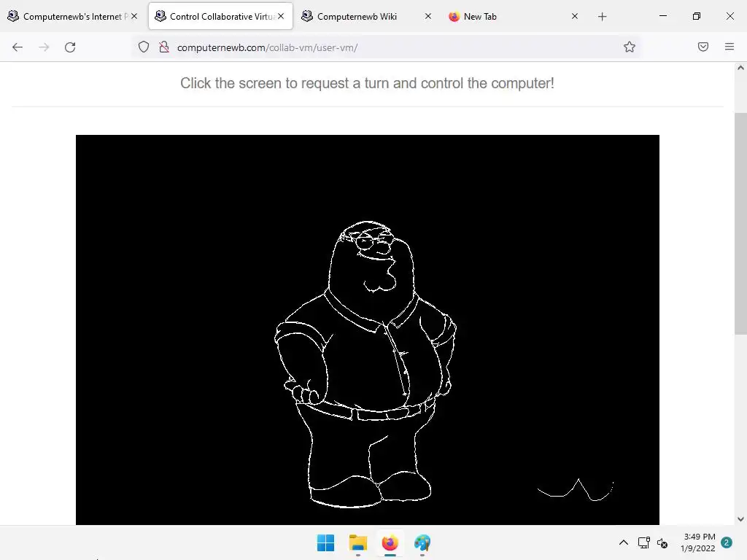Screen dimensions: 747x560
Task: Open a new tab with plus button
Action: [602, 17]
